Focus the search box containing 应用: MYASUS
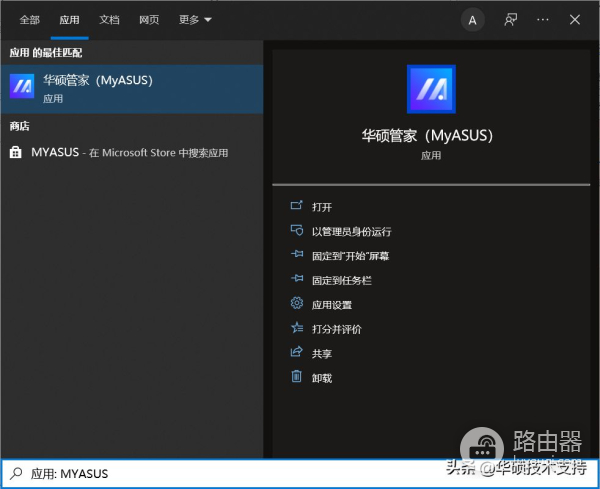The image size is (600, 489). click(x=300, y=474)
